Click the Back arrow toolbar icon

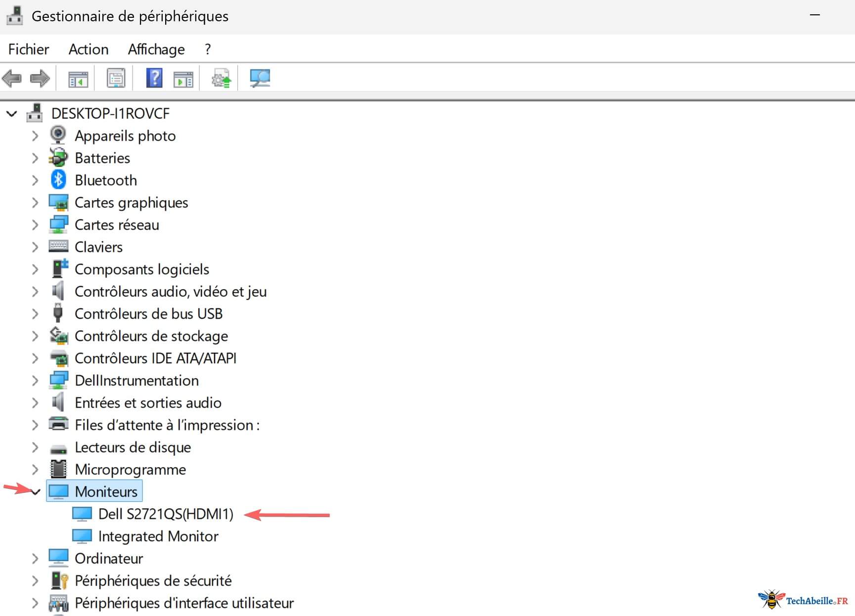[12, 78]
